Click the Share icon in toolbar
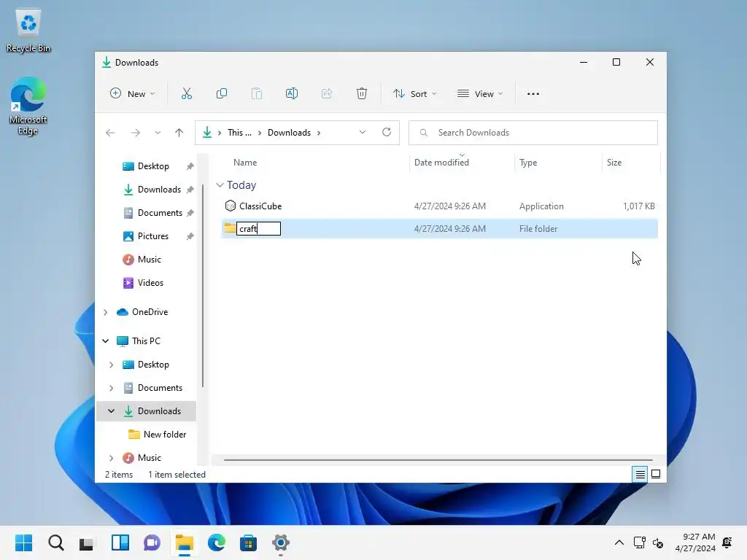This screenshot has width=747, height=560. 327,94
